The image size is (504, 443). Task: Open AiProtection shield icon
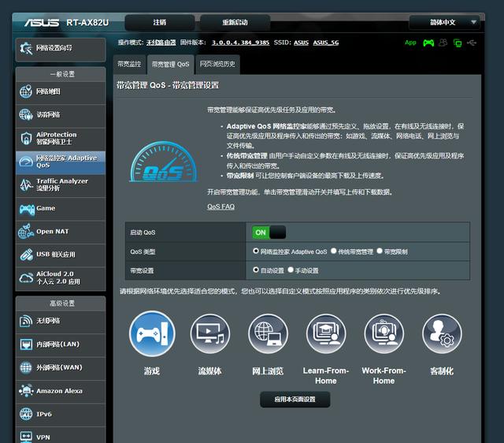click(x=26, y=138)
